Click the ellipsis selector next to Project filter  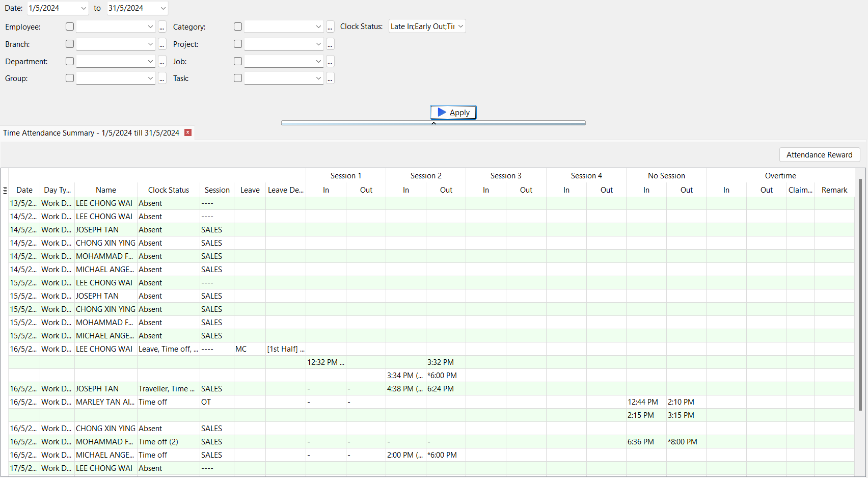tap(330, 44)
